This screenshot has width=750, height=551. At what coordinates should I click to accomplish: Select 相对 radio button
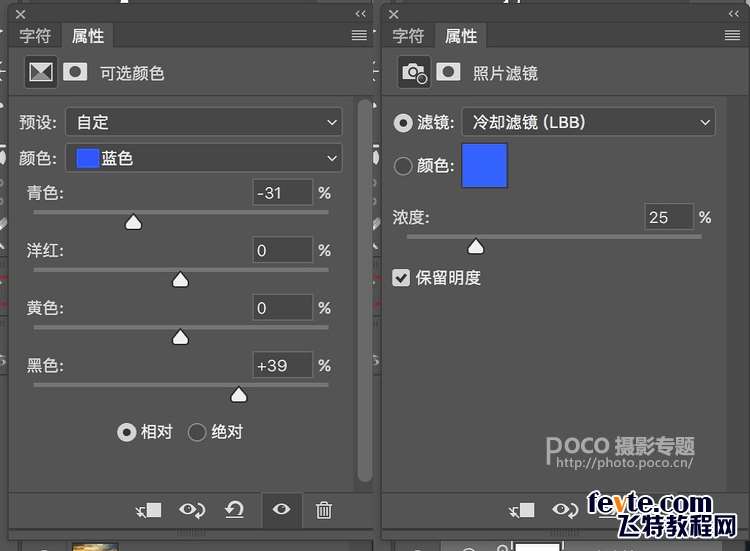click(127, 432)
